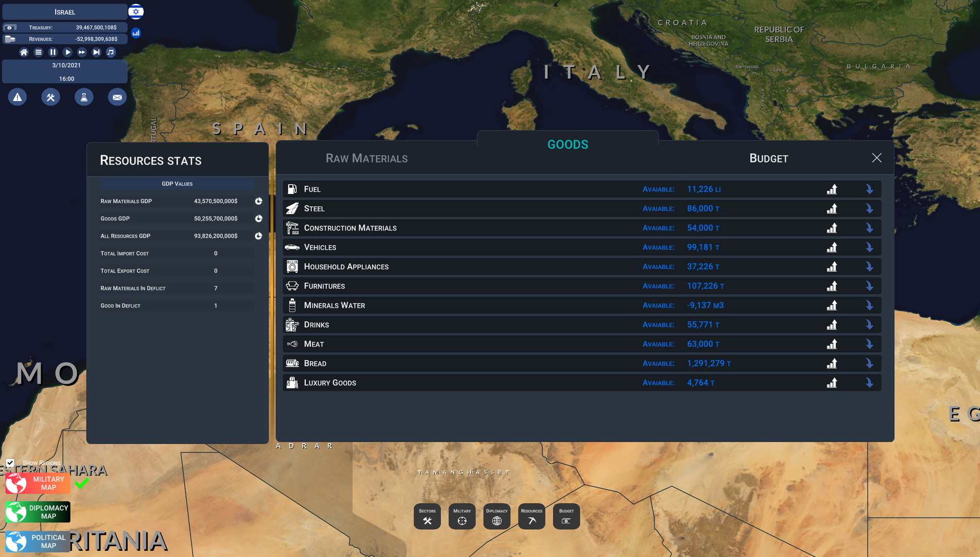This screenshot has width=980, height=557.
Task: Open the Budget tab
Action: 768,158
